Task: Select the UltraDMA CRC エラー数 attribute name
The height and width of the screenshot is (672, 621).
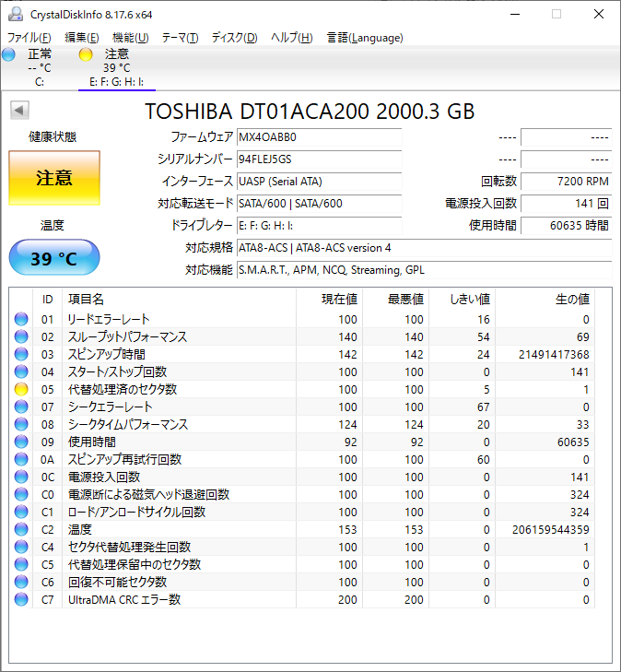Action: coord(124,599)
